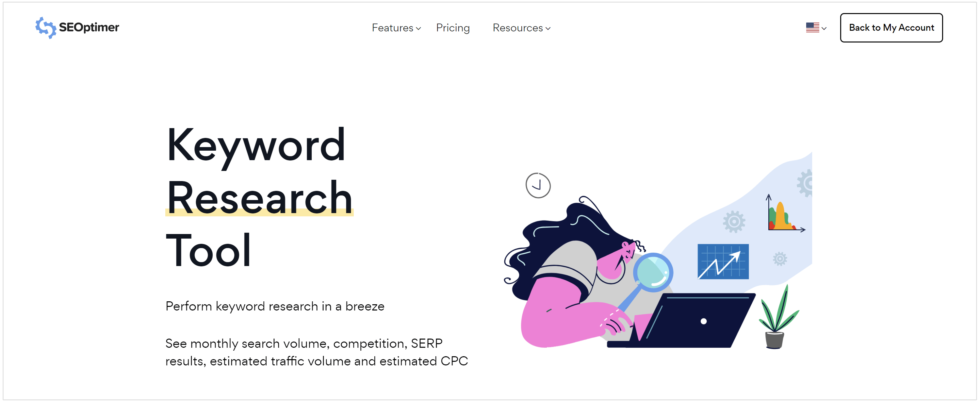This screenshot has height=402, width=980.
Task: Open the Pricing page
Action: click(x=453, y=27)
